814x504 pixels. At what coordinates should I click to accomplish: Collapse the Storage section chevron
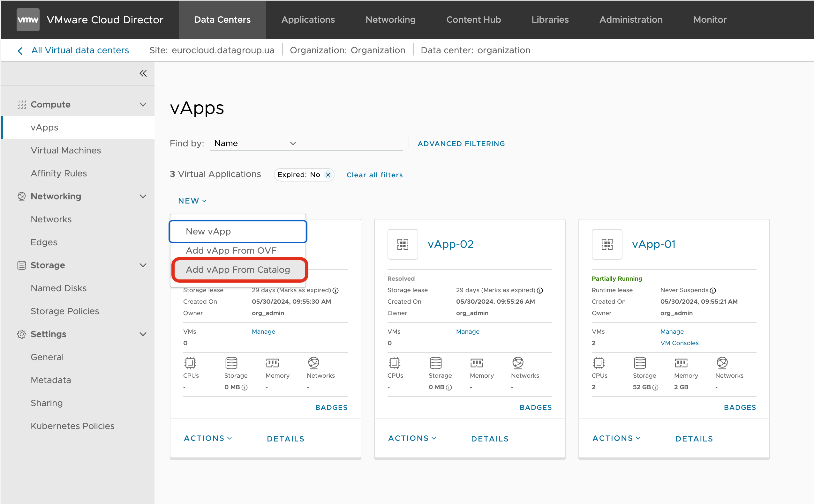tap(143, 265)
